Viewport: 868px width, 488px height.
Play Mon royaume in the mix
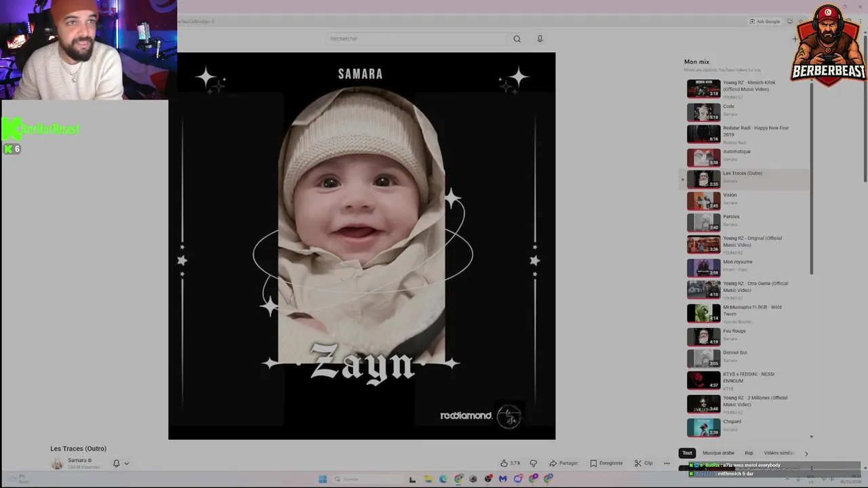[x=746, y=267]
